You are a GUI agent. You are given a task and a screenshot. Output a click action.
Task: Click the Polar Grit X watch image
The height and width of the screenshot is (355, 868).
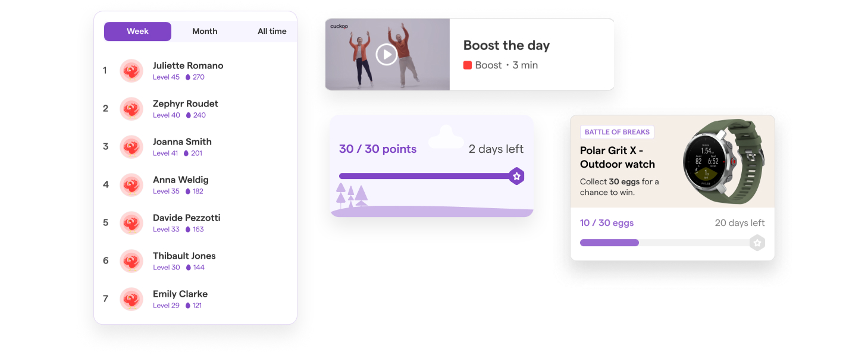tap(722, 162)
